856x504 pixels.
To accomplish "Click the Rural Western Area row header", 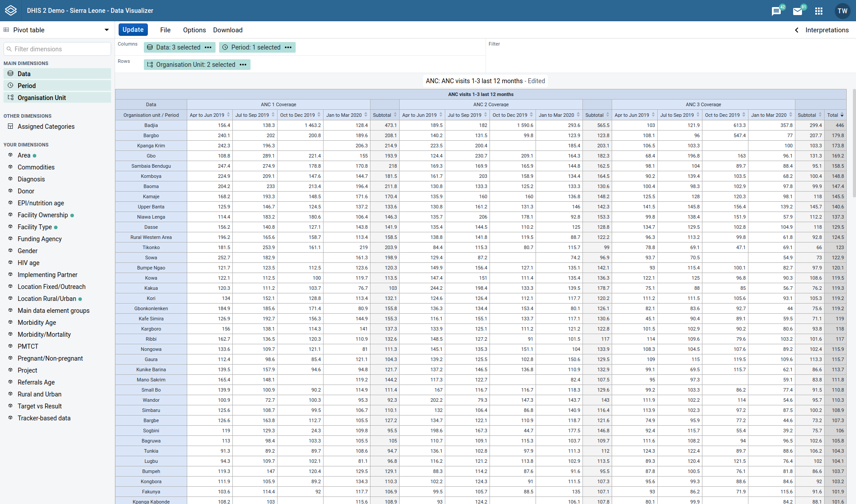I will click(151, 237).
